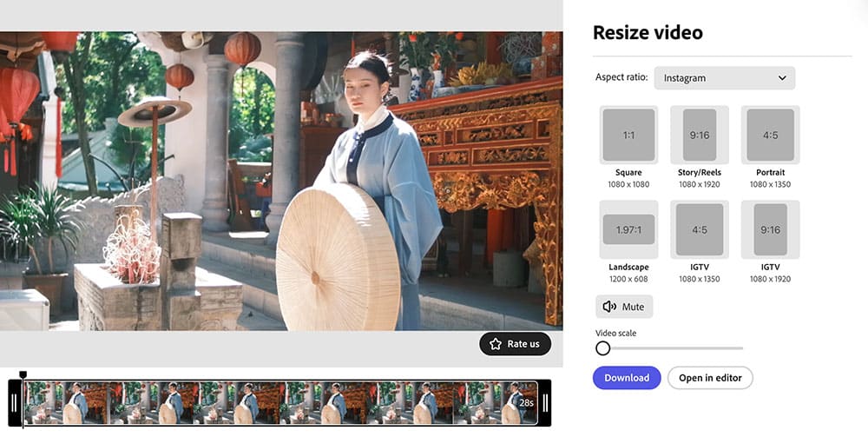The image size is (868, 437).
Task: Click the 1080 x 1920 size under Story/Reels
Action: pyautogui.click(x=700, y=184)
